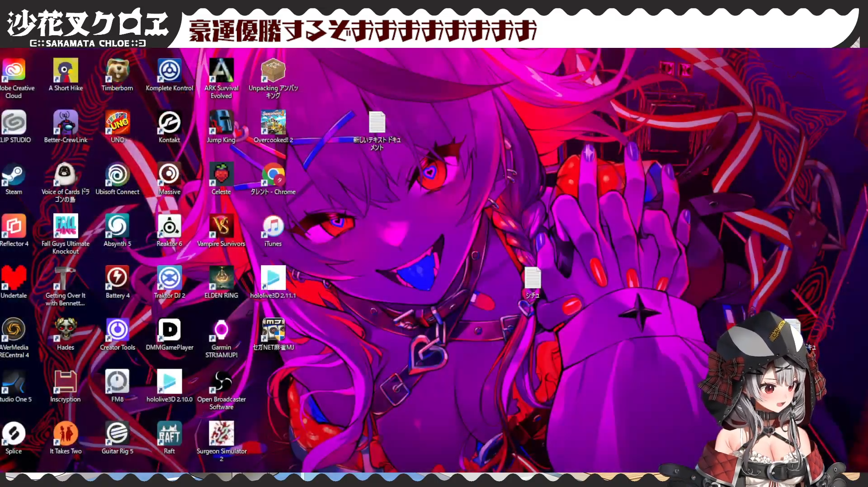The height and width of the screenshot is (487, 868).
Task: Open Ubisoft Connect icon
Action: point(118,174)
